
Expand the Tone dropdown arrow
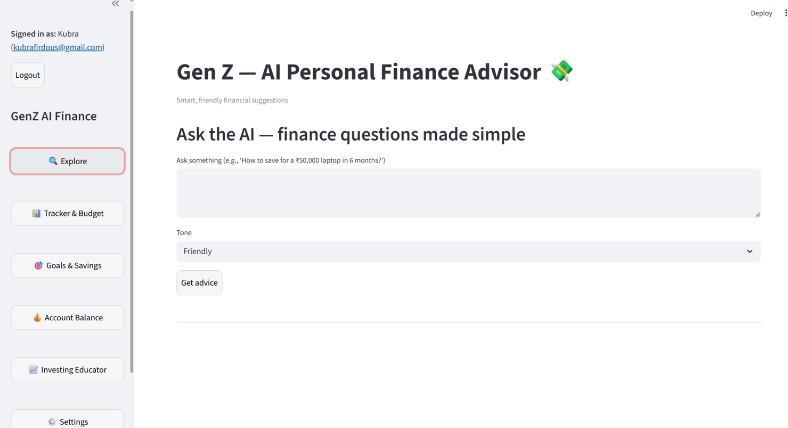749,252
